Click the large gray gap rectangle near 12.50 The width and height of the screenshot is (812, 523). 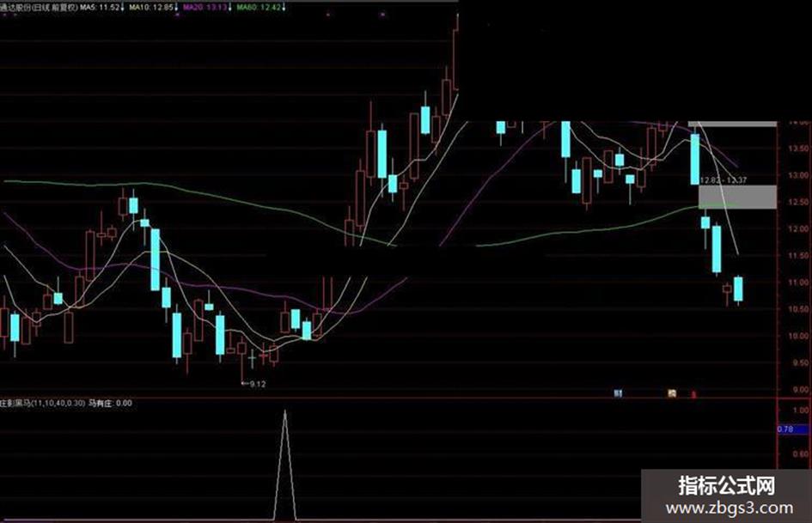pos(737,198)
